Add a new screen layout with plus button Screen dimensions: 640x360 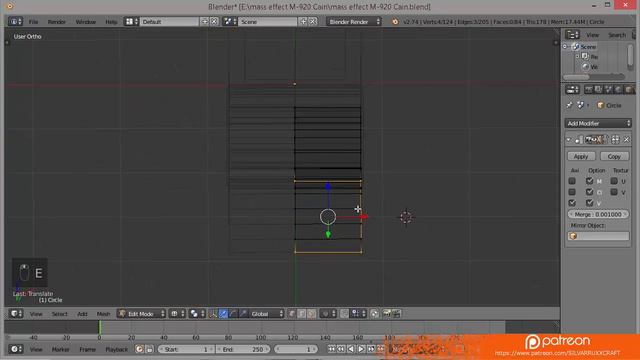click(x=204, y=22)
